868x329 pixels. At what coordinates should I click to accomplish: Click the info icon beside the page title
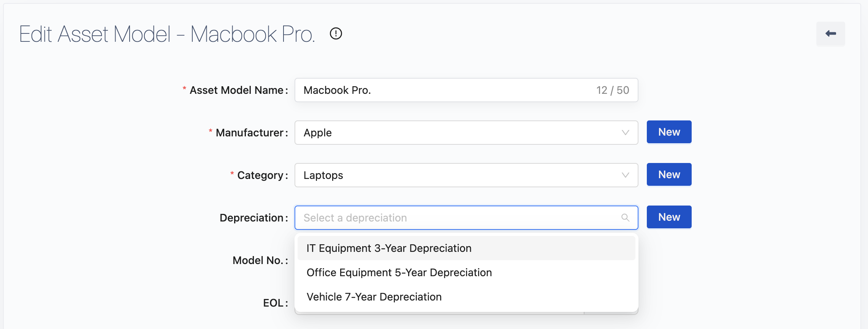tap(336, 34)
